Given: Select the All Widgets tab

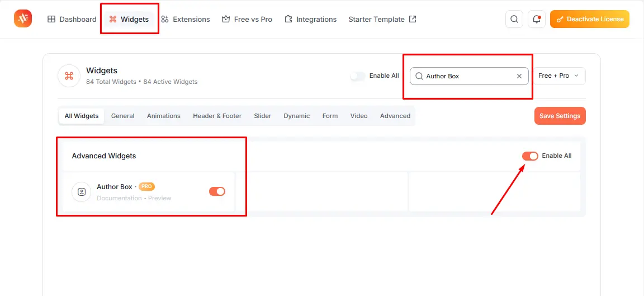Looking at the screenshot, I should (x=82, y=116).
